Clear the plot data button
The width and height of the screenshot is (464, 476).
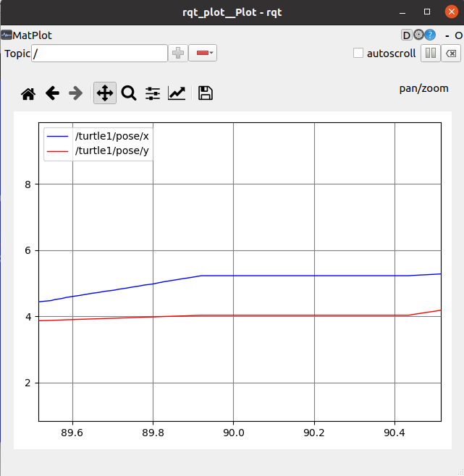[450, 53]
